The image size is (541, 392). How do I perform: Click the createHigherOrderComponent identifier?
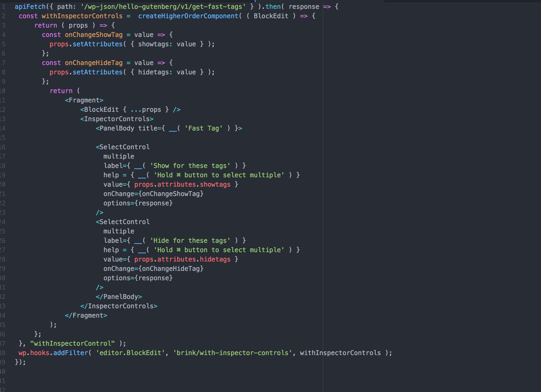188,16
